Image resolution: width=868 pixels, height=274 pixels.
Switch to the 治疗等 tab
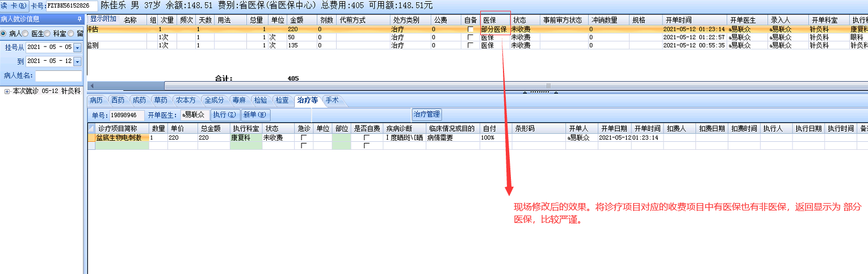[307, 100]
